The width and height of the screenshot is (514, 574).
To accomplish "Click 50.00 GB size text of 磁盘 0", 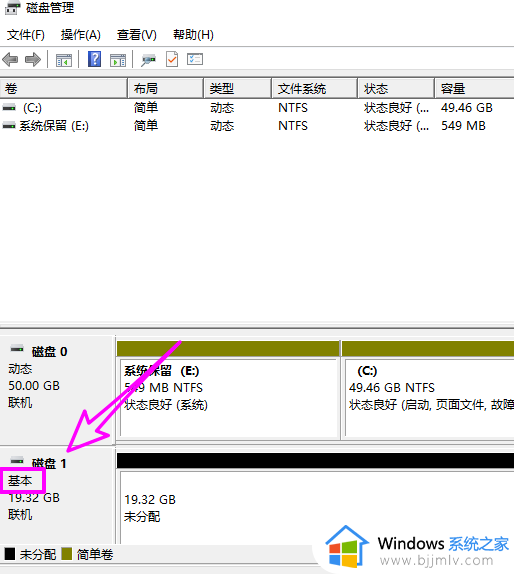I will click(34, 385).
